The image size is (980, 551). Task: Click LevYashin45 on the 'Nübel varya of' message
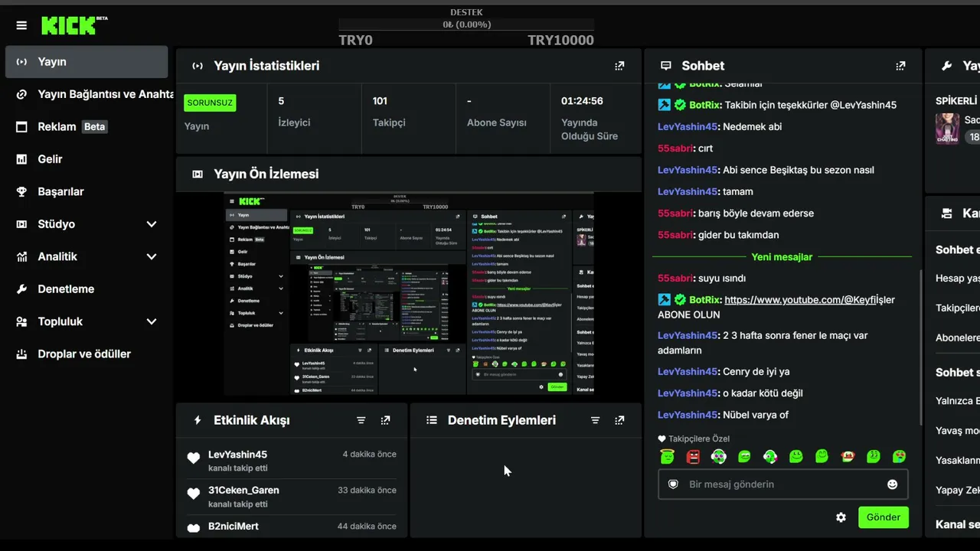[688, 415]
